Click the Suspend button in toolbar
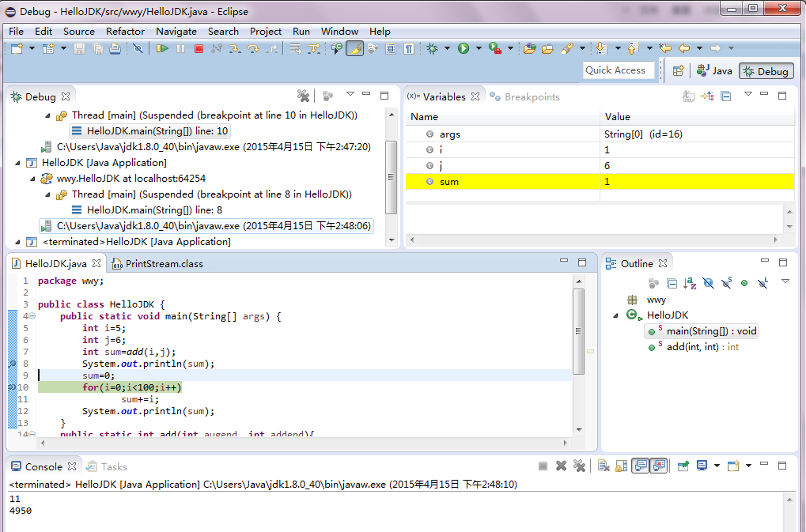This screenshot has width=806, height=532. [x=181, y=49]
